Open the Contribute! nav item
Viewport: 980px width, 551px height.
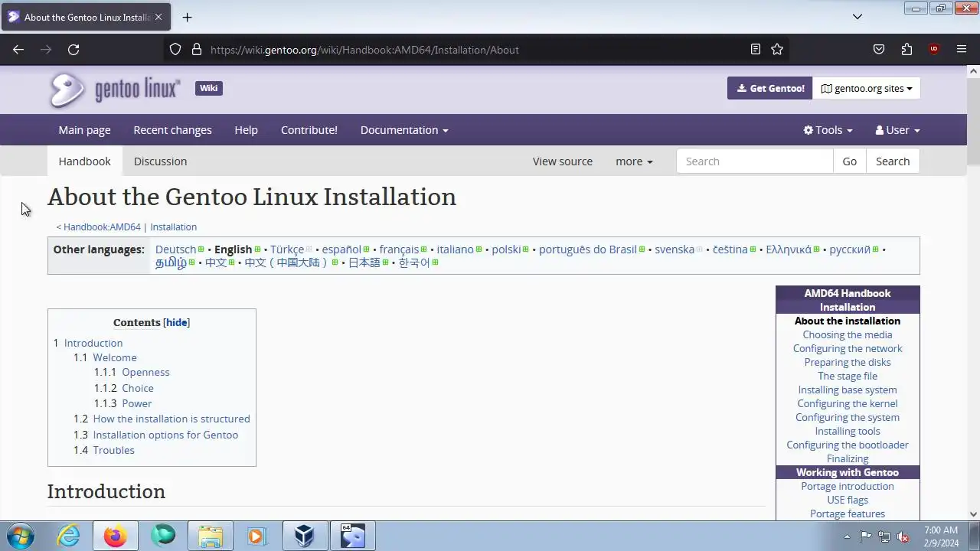pyautogui.click(x=309, y=130)
